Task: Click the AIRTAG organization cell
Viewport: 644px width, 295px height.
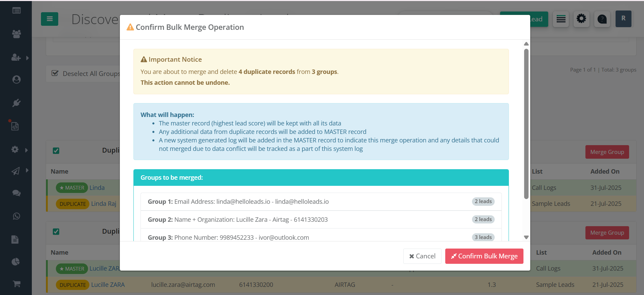Action: (x=345, y=284)
